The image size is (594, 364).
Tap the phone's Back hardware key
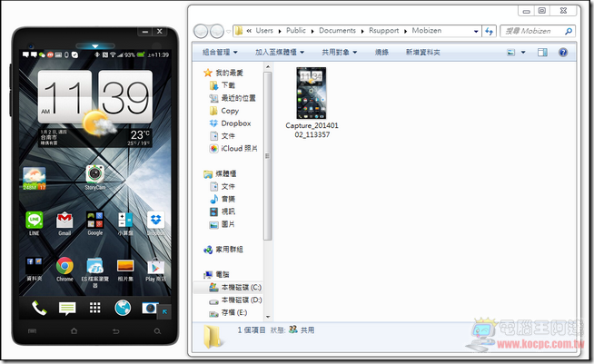point(116,331)
